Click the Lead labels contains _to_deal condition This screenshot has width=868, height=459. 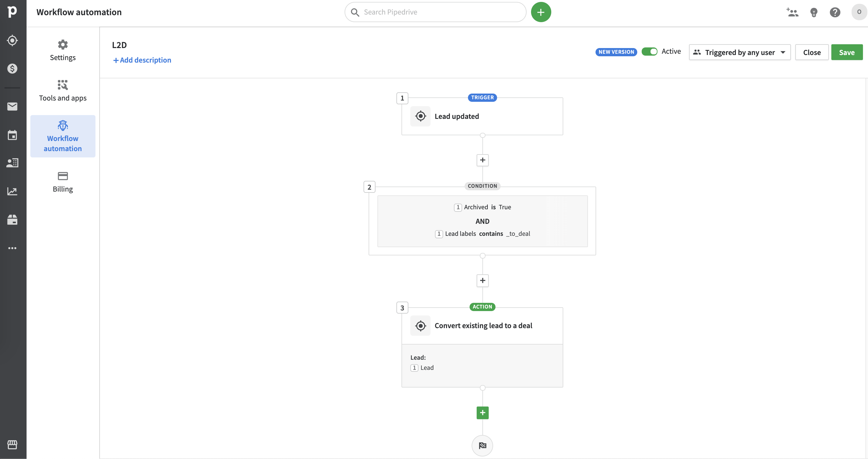pos(483,234)
